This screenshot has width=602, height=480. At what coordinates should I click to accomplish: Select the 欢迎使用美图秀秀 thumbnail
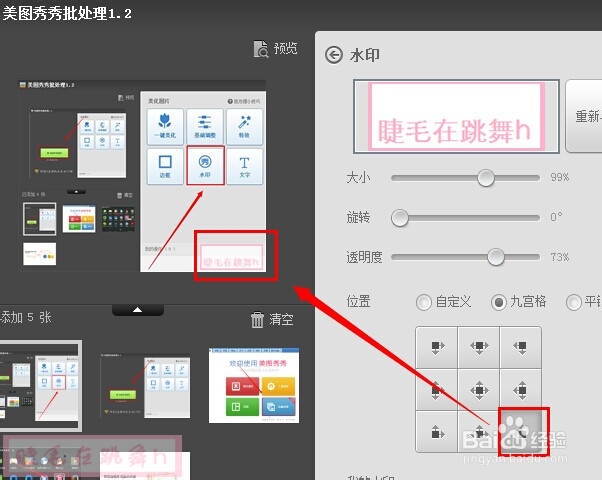point(254,386)
